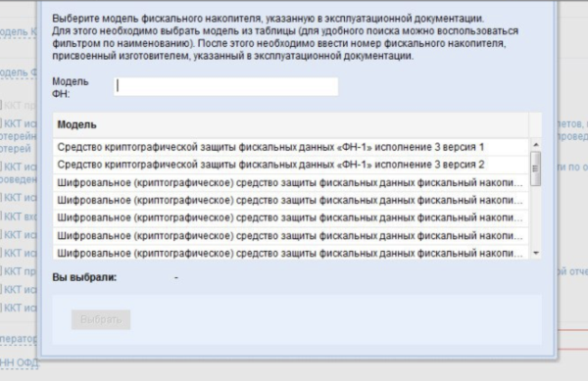Click the ККТ вх… option label in background
The height and width of the screenshot is (381, 588).
coord(21,216)
